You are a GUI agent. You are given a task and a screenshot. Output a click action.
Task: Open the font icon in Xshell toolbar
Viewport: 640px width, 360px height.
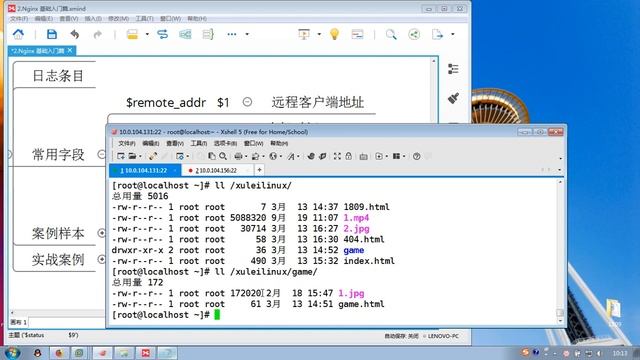[291, 156]
